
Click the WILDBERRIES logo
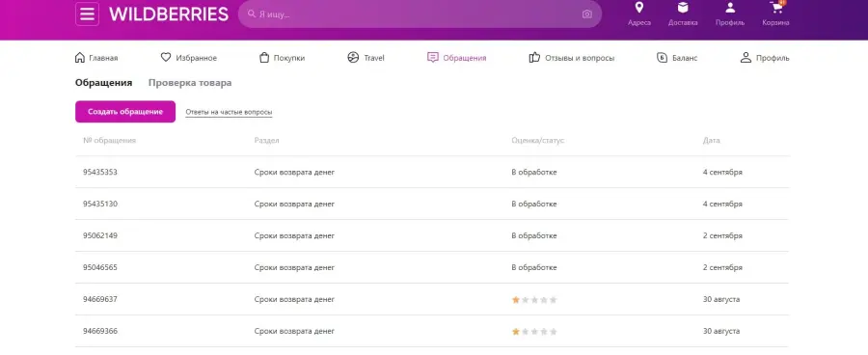point(168,14)
